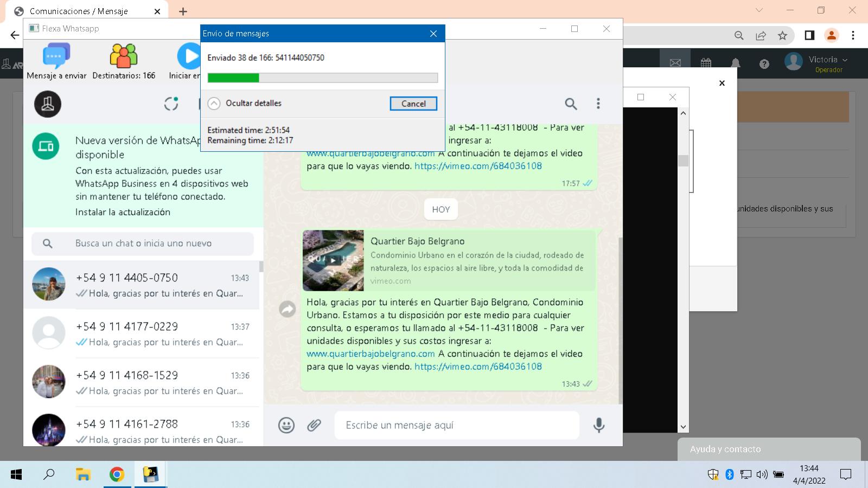Image resolution: width=868 pixels, height=488 pixels.
Task: Click the Python app taskbar icon
Action: tap(150, 474)
